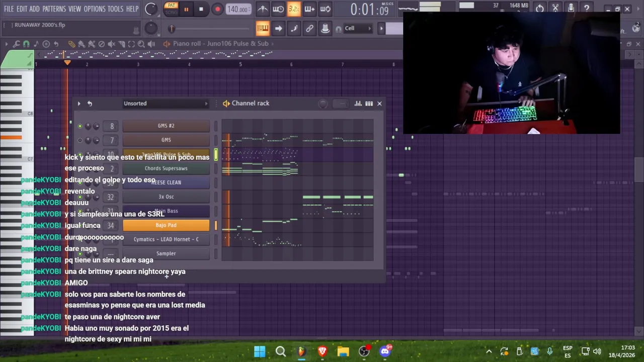Open the Cell snap dropdown

pos(358,28)
